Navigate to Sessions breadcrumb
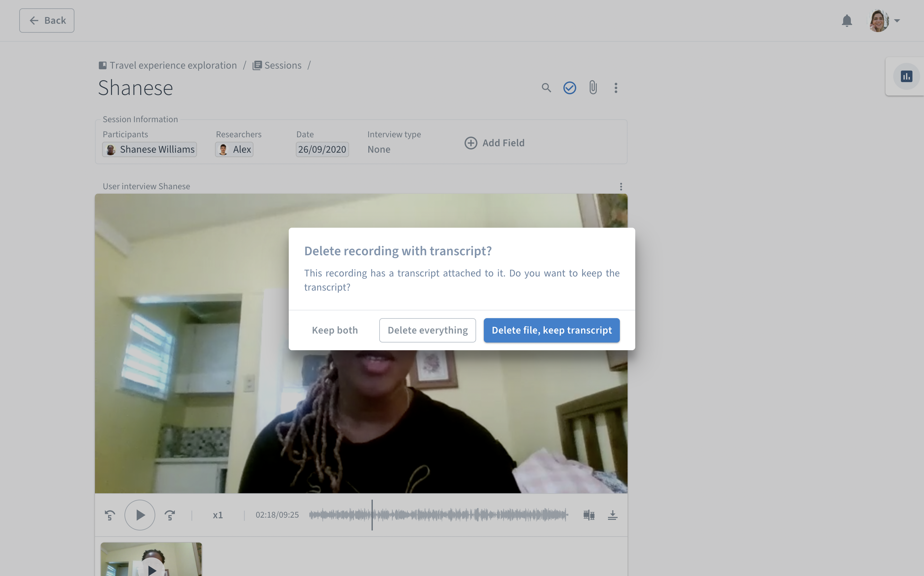Image resolution: width=924 pixels, height=576 pixels. pos(277,65)
